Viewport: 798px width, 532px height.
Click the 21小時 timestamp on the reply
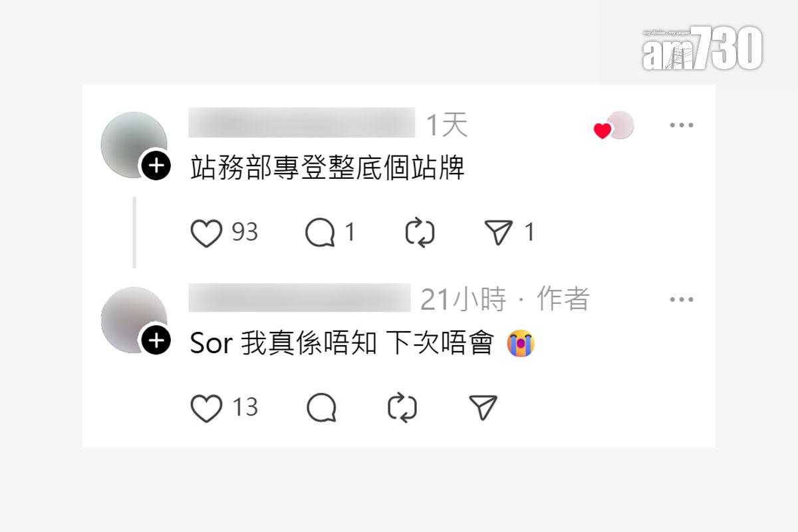[463, 300]
